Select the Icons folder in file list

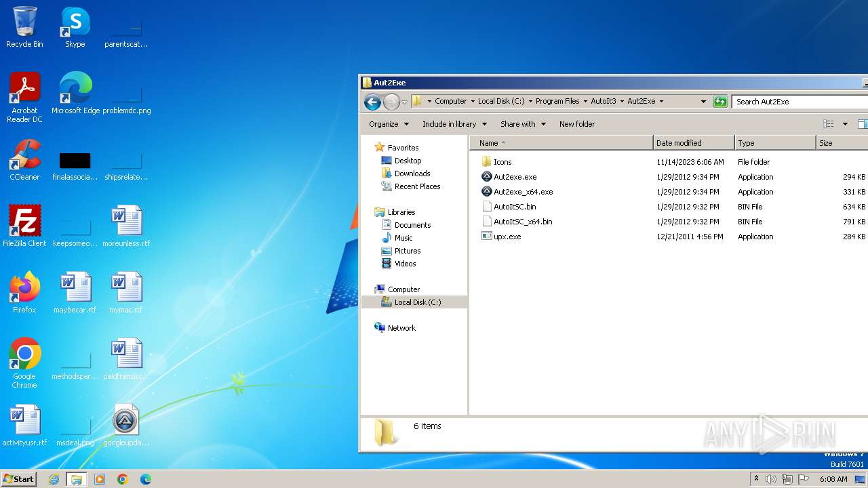pyautogui.click(x=502, y=162)
